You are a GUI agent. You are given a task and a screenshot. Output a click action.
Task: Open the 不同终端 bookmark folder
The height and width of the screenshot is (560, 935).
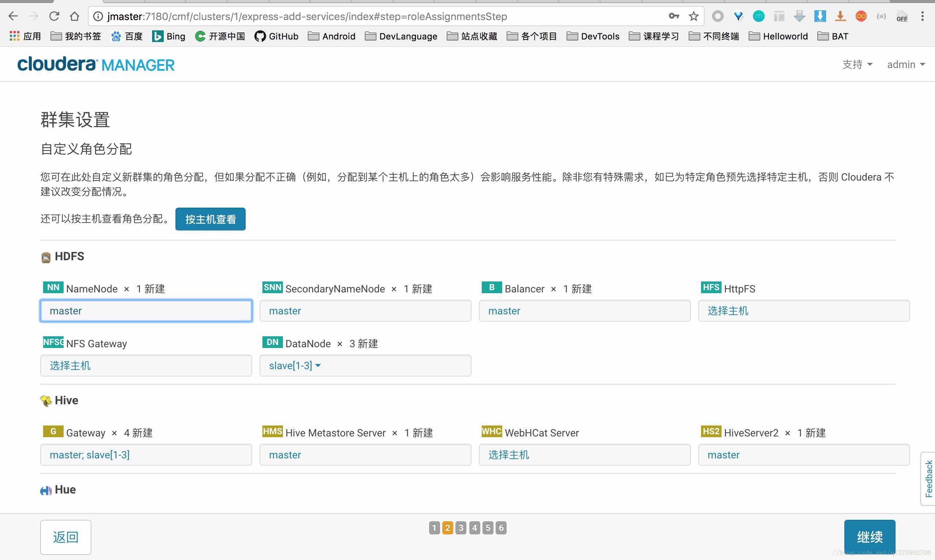pos(714,36)
